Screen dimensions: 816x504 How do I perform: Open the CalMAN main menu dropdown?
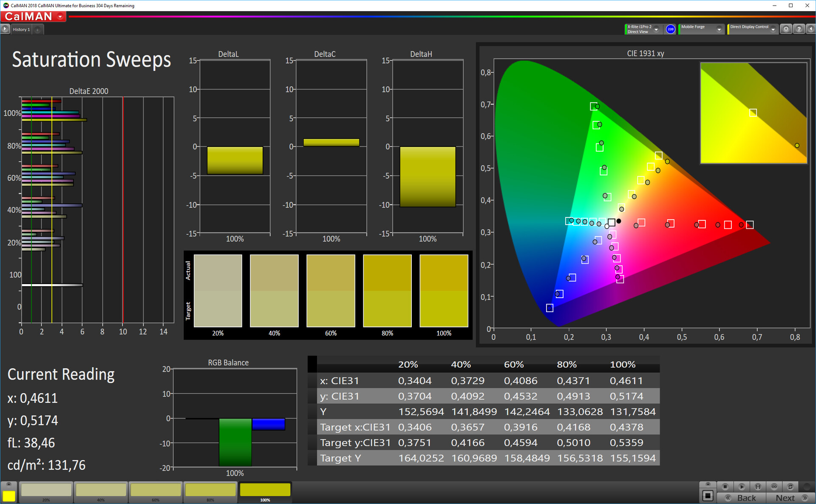(x=60, y=17)
